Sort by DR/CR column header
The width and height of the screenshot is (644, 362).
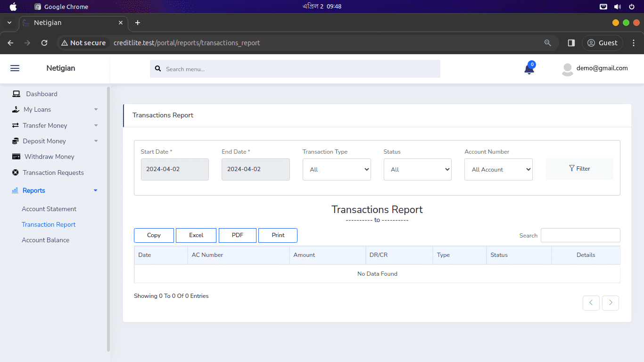tap(399, 255)
